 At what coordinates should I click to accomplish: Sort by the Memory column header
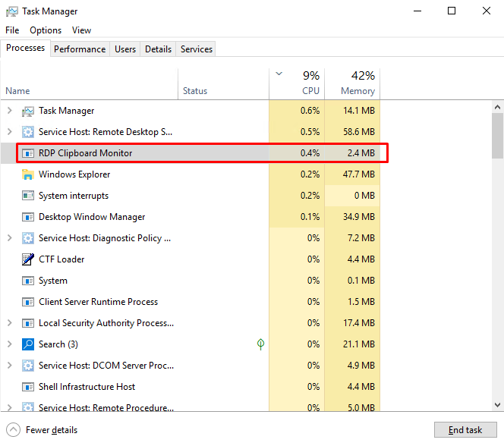click(x=352, y=84)
